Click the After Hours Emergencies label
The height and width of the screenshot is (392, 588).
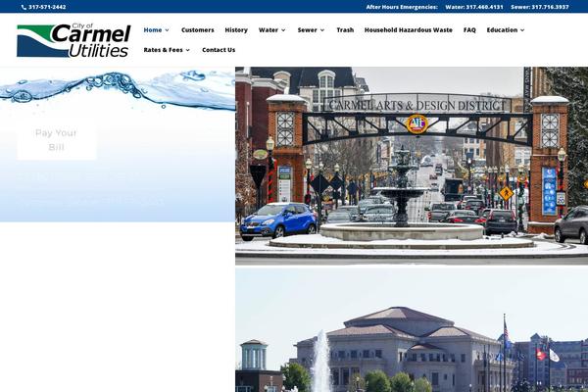pos(402,7)
